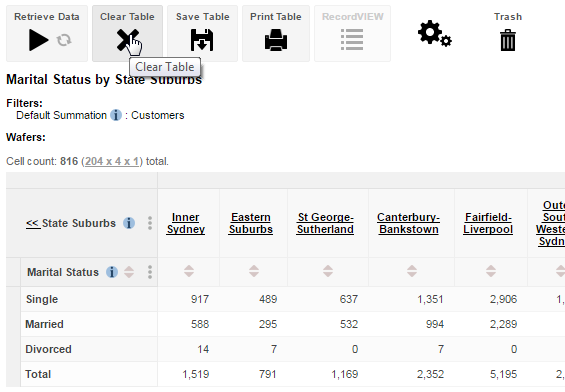Open the State Suburbs three-dot menu
565x392 pixels.
(150, 223)
